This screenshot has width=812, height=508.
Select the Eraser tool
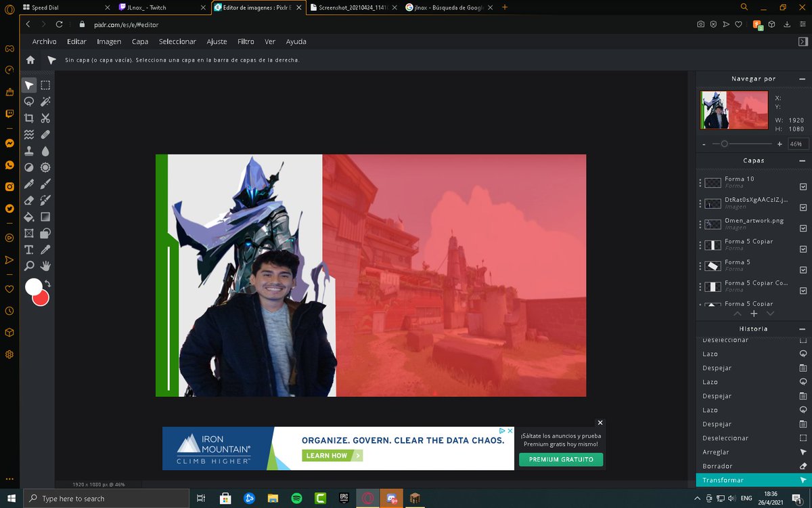(x=29, y=200)
